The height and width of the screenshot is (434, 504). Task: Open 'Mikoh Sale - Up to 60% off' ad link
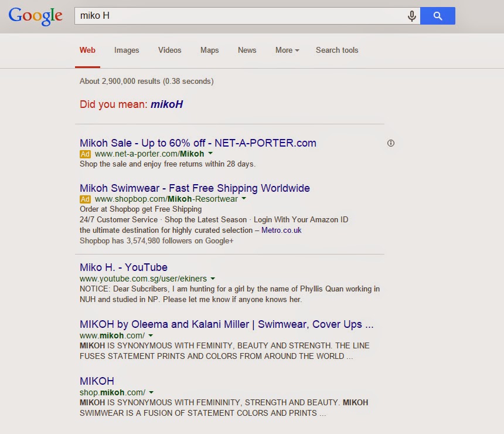click(198, 143)
